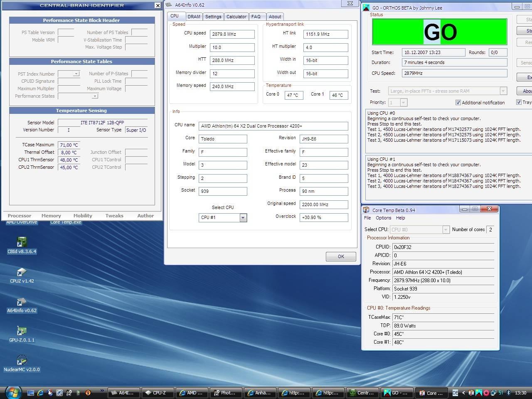532x399 pixels.
Task: Click the system clock showing 13:30
Action: pos(520,393)
